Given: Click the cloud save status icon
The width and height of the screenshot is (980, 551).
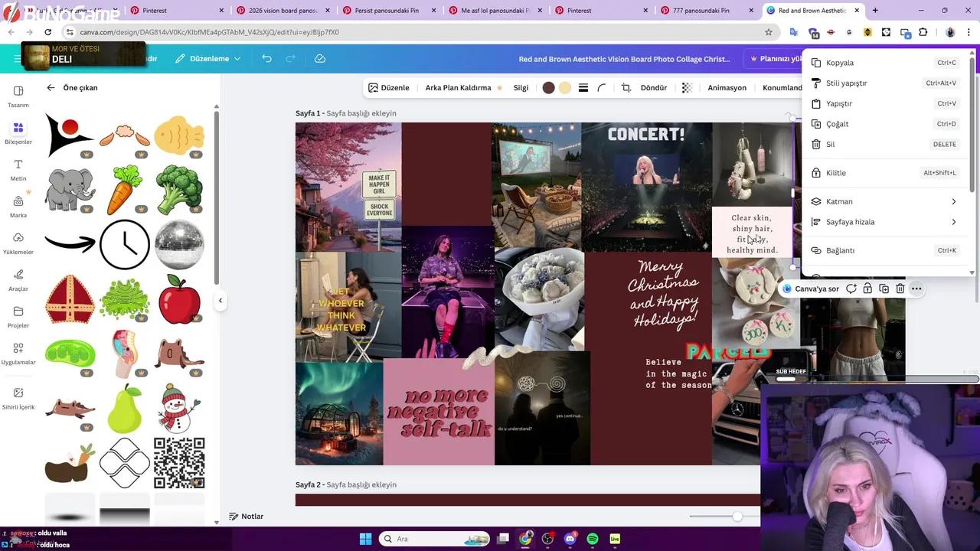Looking at the screenshot, I should coord(320,58).
